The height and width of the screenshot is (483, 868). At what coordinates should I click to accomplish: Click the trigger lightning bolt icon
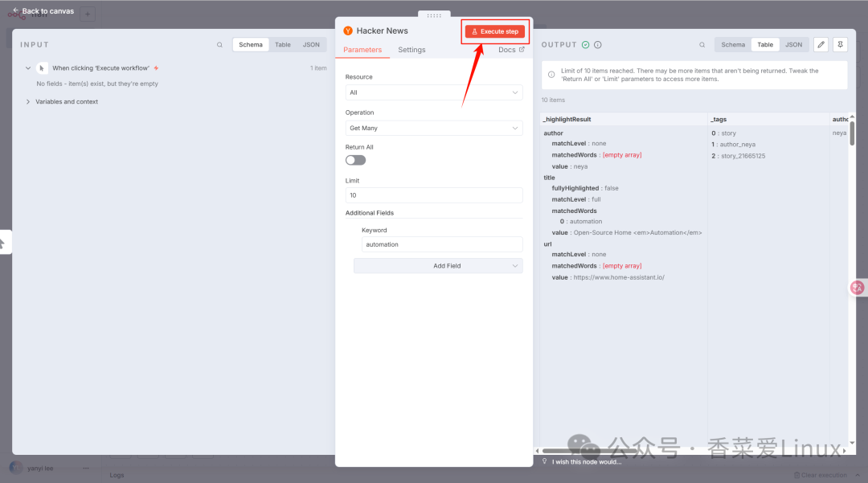[x=156, y=68]
